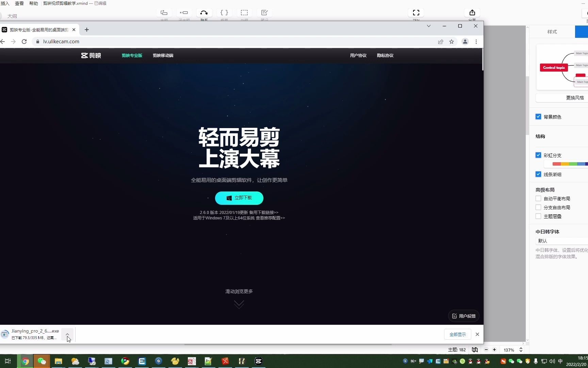This screenshot has width=588, height=368.
Task: Click the share-page icon in the address bar
Action: tap(441, 42)
